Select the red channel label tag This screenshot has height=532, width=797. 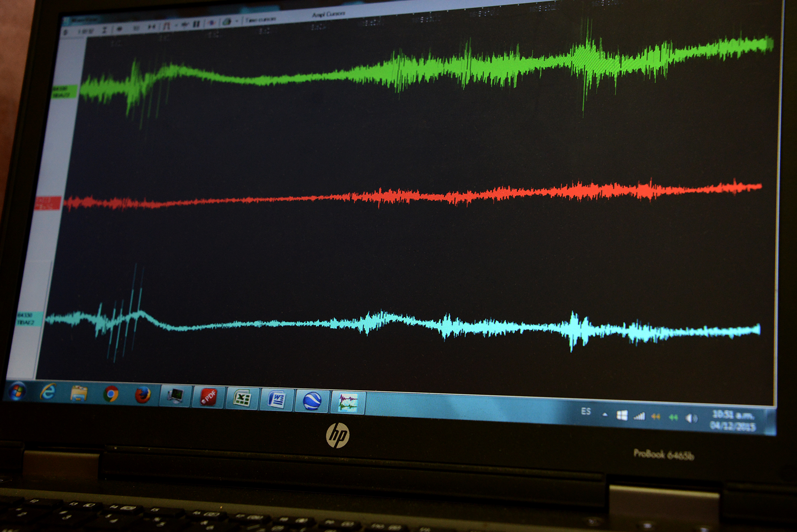coord(48,203)
